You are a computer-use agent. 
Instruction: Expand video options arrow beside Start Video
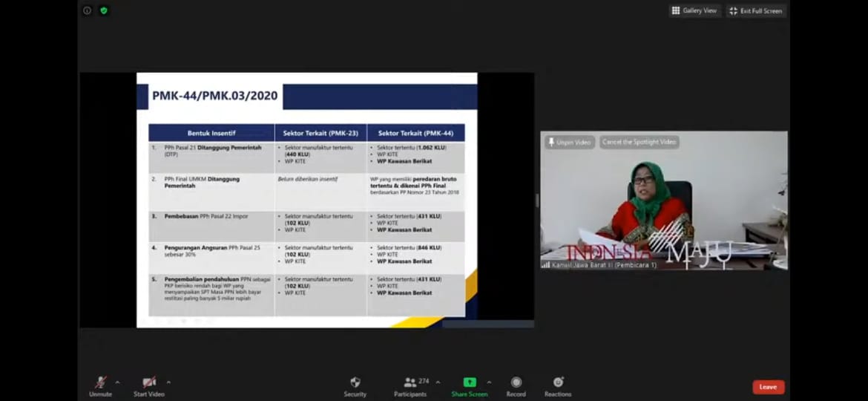click(x=168, y=382)
